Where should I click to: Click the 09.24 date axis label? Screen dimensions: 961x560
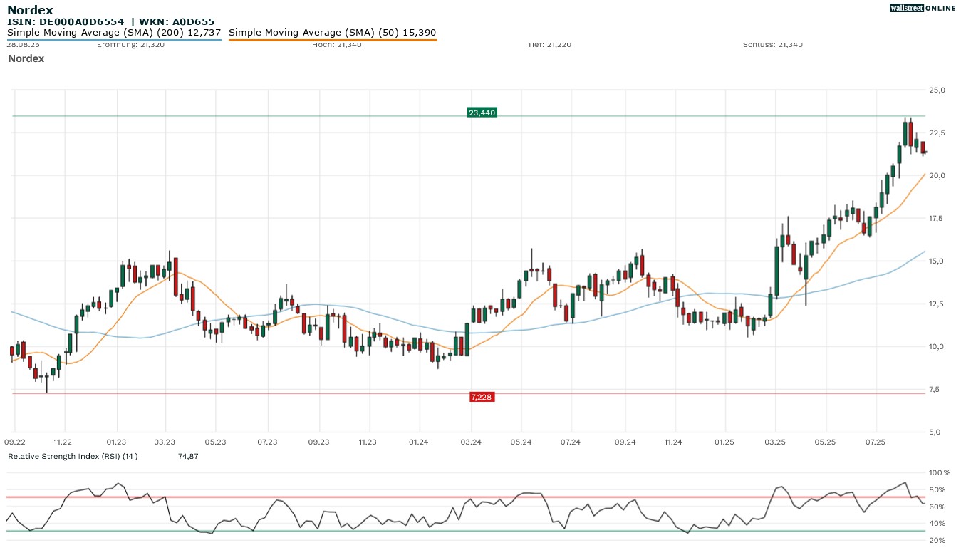click(x=625, y=442)
